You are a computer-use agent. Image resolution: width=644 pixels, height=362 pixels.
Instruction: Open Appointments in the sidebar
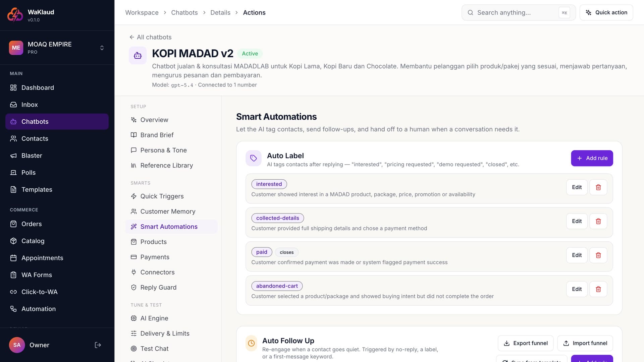(57, 258)
